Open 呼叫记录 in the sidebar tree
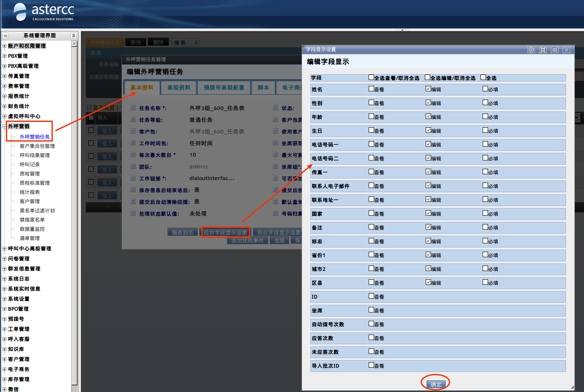Screen dimensions: 584x392 [x=30, y=165]
